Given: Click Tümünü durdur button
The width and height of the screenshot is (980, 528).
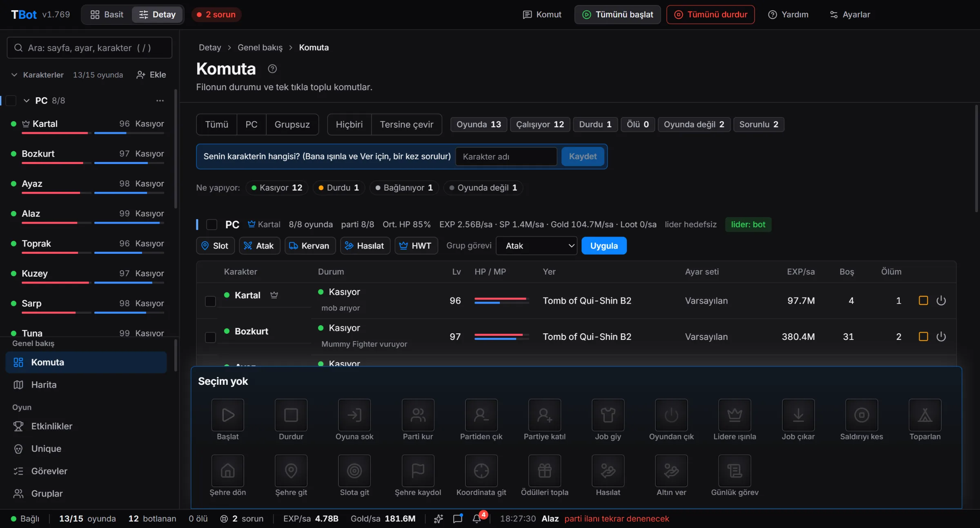Looking at the screenshot, I should point(710,15).
